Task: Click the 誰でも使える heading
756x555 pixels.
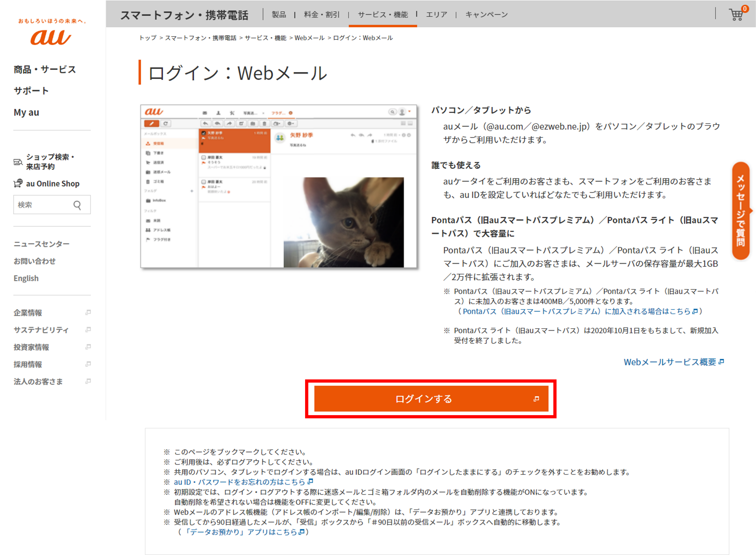Action: click(x=456, y=165)
